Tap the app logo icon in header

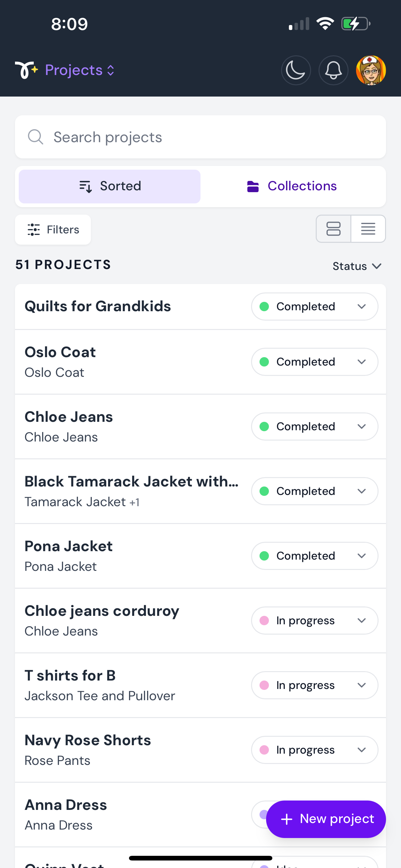(26, 70)
